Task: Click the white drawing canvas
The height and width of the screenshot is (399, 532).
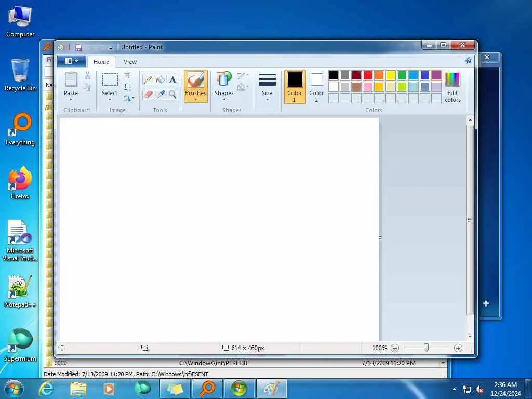Action: 219,229
